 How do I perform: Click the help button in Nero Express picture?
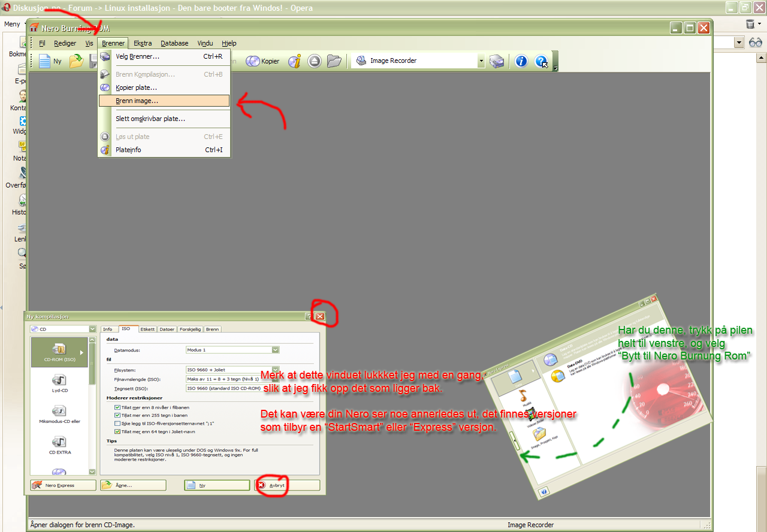[545, 491]
